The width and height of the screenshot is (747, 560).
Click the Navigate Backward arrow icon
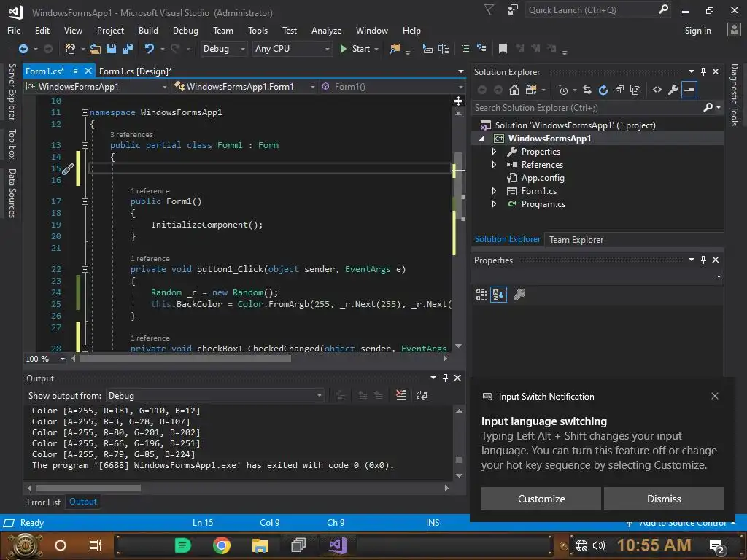(x=23, y=49)
